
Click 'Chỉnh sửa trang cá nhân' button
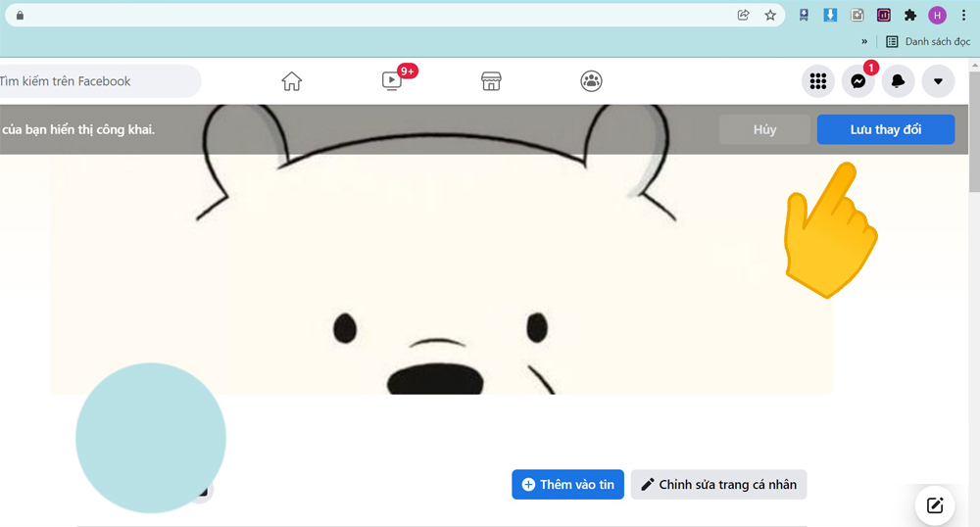pyautogui.click(x=718, y=484)
